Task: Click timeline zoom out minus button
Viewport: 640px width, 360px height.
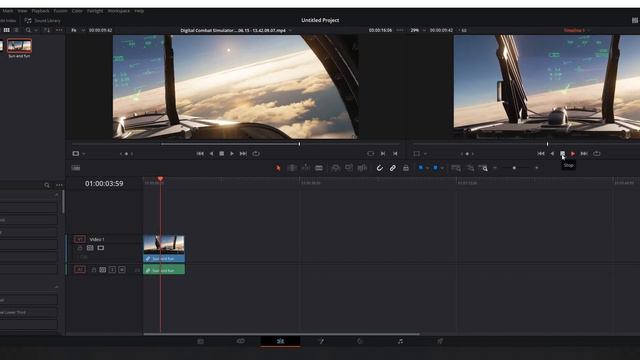Action: [495, 168]
